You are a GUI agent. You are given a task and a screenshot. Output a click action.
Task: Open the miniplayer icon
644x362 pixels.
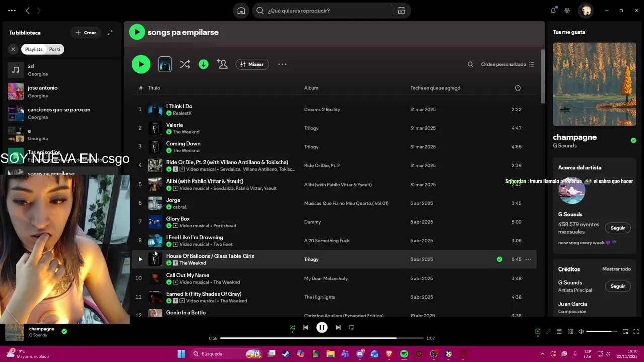pyautogui.click(x=626, y=332)
